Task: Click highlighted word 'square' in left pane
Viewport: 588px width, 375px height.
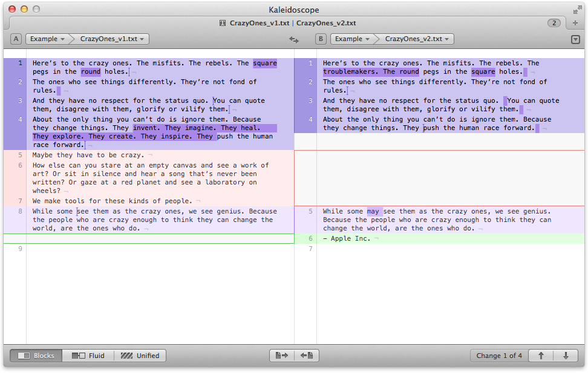Action: click(x=265, y=63)
